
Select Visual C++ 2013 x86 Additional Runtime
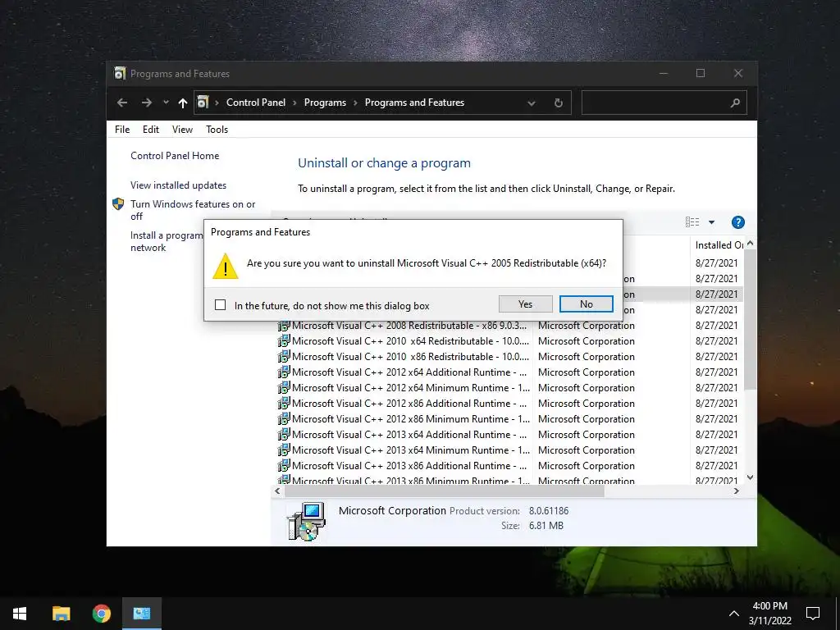[509, 465]
